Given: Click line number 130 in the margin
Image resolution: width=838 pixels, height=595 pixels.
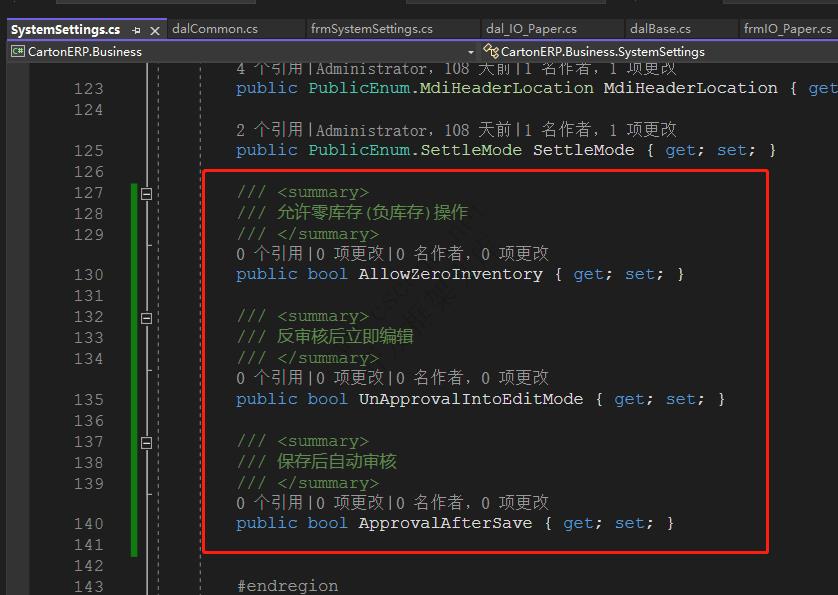Looking at the screenshot, I should click(89, 274).
